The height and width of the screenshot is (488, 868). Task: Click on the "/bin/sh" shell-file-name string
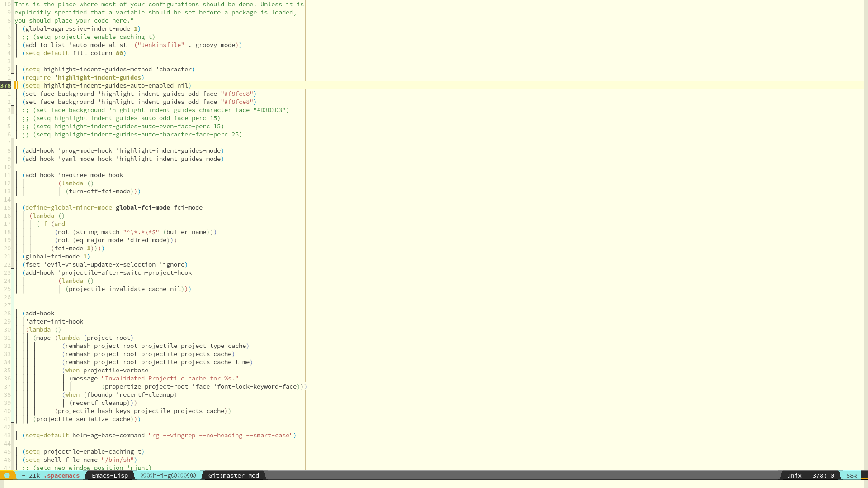click(x=118, y=460)
